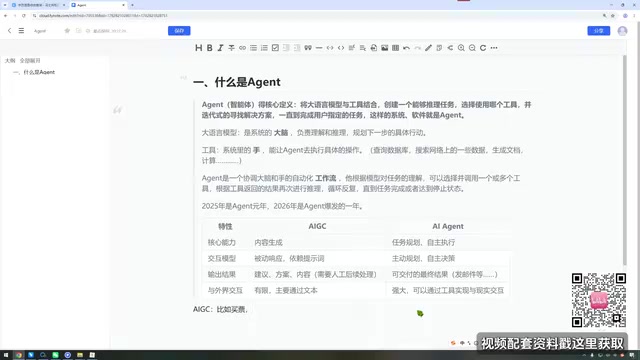Screen dimensions: 640x360
Task: Click the table header cell AI Agent
Action: tap(448, 226)
